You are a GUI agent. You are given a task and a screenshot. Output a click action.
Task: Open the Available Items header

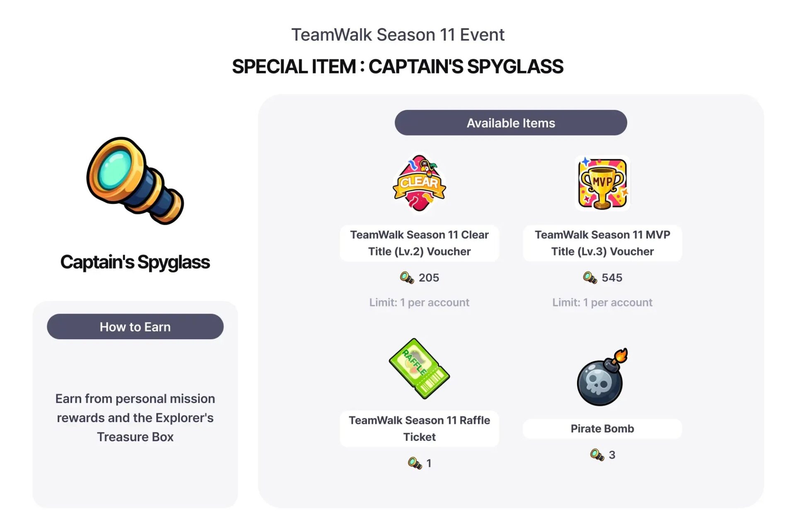pos(511,123)
